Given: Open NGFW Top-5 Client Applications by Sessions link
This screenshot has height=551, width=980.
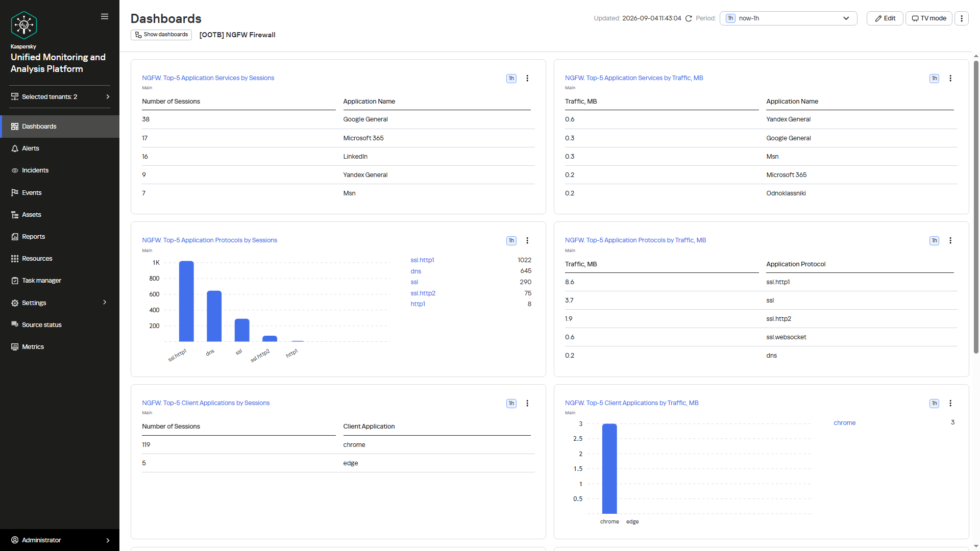Looking at the screenshot, I should [206, 403].
